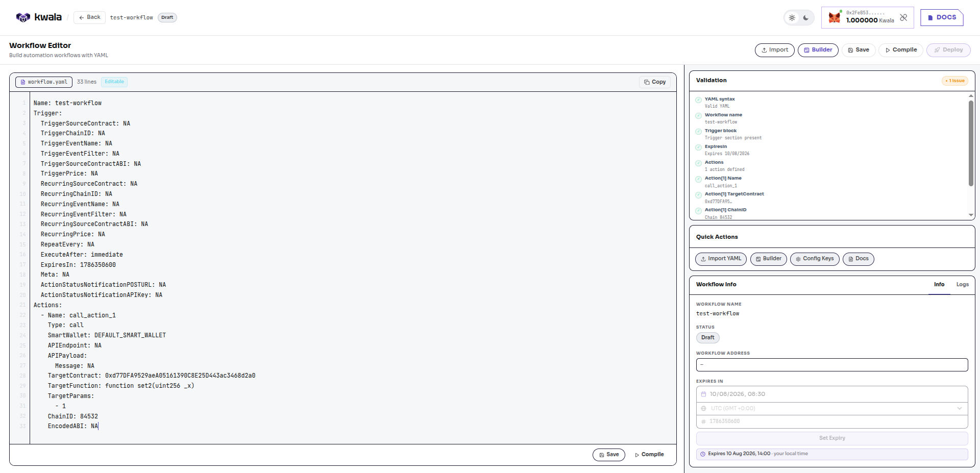The height and width of the screenshot is (473, 980).
Task: Click 'ExecuteAfter: immediate' line
Action: [82, 255]
